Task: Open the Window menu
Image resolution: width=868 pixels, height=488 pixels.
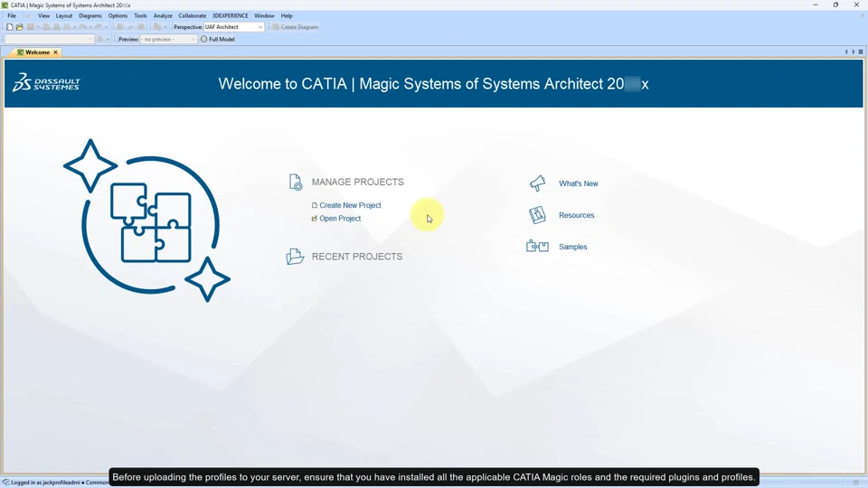Action: [264, 16]
